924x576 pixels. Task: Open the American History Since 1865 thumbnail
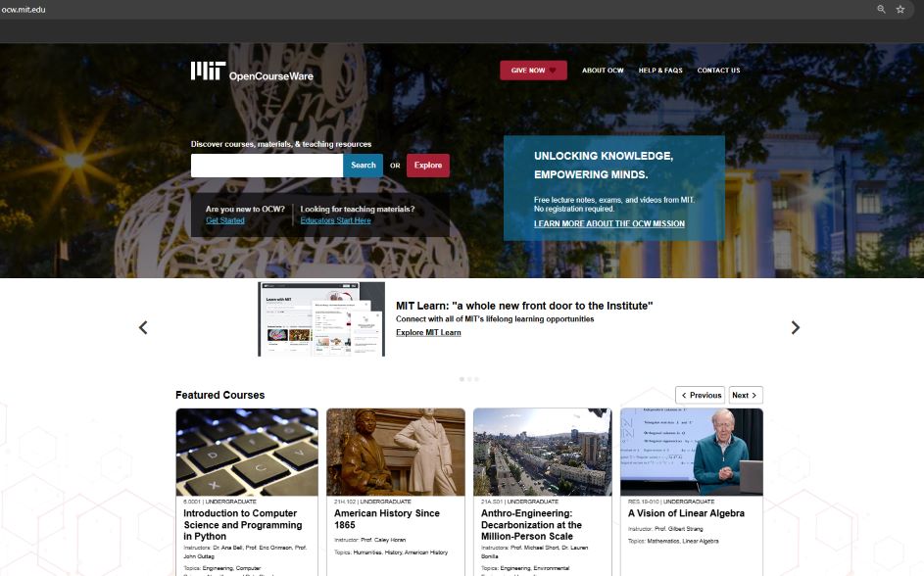[x=395, y=452]
